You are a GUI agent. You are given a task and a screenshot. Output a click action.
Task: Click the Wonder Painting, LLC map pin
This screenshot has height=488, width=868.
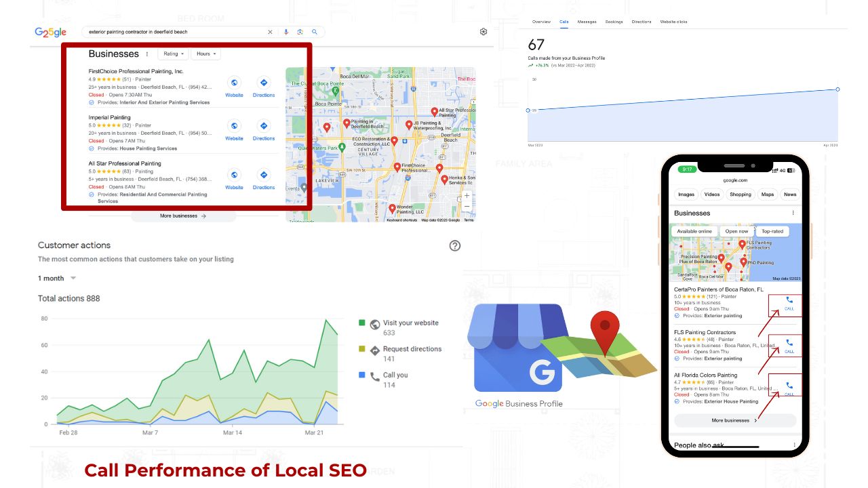392,209
